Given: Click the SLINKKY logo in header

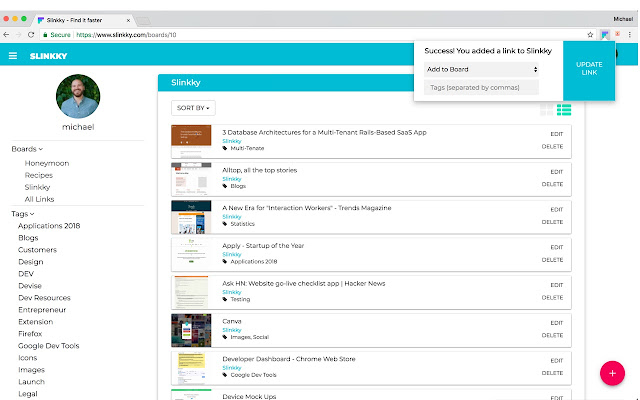Looking at the screenshot, I should tap(48, 56).
